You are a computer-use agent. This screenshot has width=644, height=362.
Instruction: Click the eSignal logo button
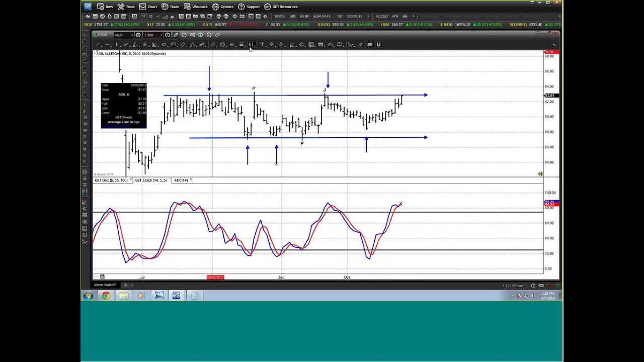88,7
